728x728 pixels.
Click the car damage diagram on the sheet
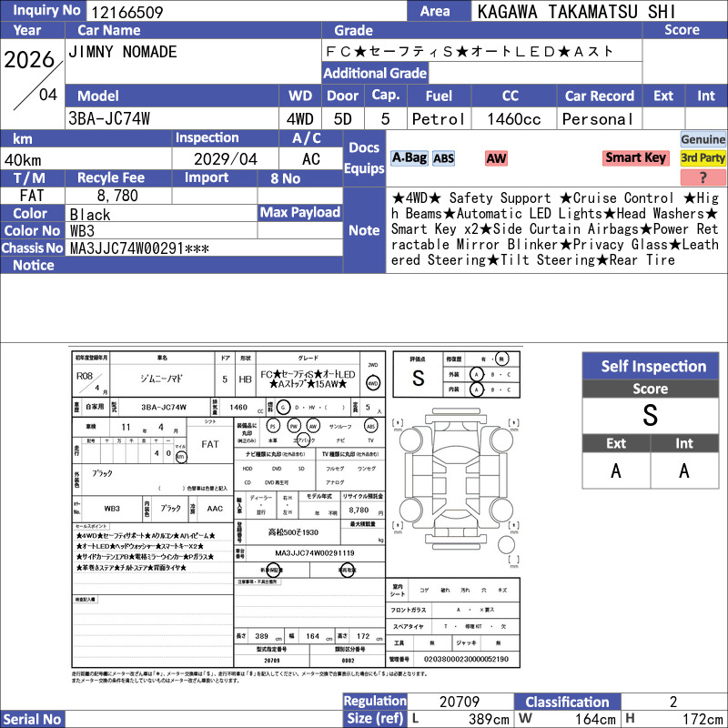(456, 483)
